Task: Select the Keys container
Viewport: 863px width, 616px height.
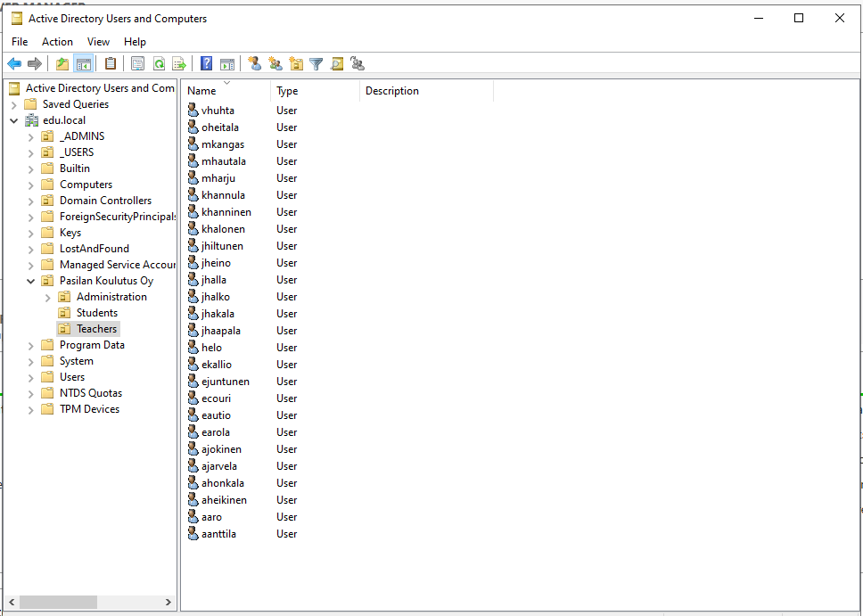Action: click(70, 233)
